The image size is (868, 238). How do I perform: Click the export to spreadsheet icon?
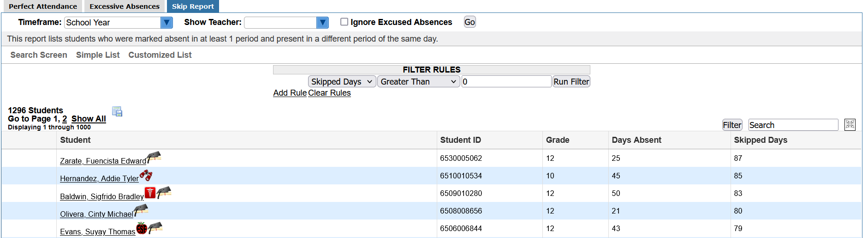tap(117, 111)
